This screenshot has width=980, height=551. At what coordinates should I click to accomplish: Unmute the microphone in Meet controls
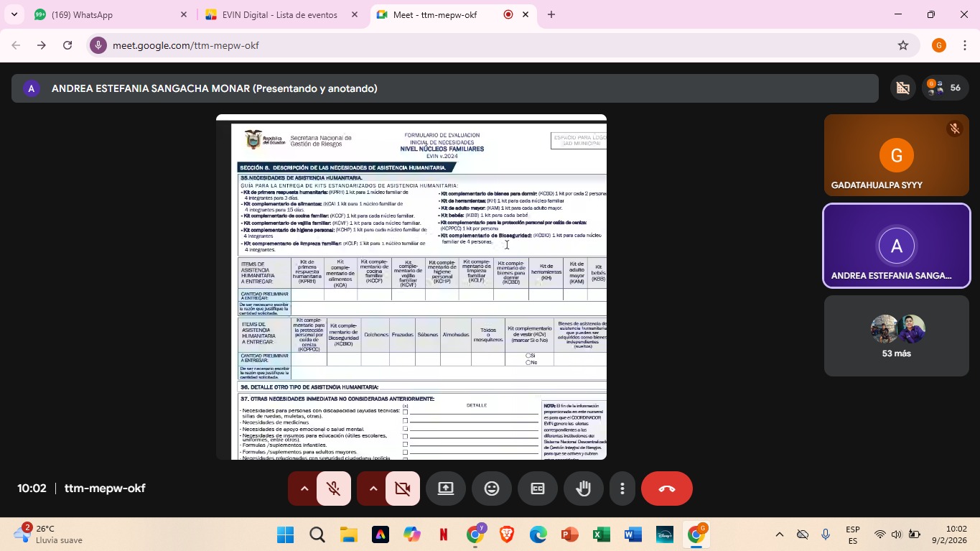[x=334, y=489]
